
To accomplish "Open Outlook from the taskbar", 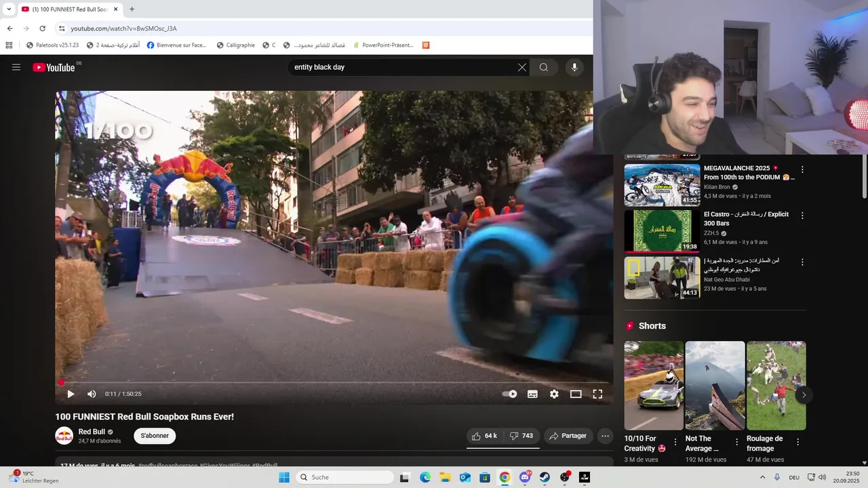I will click(x=465, y=477).
